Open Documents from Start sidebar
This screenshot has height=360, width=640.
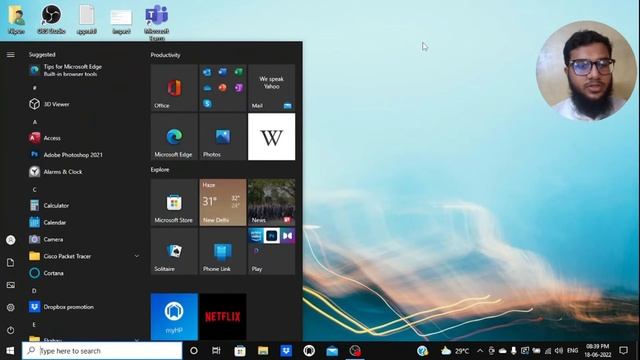pyautogui.click(x=11, y=262)
